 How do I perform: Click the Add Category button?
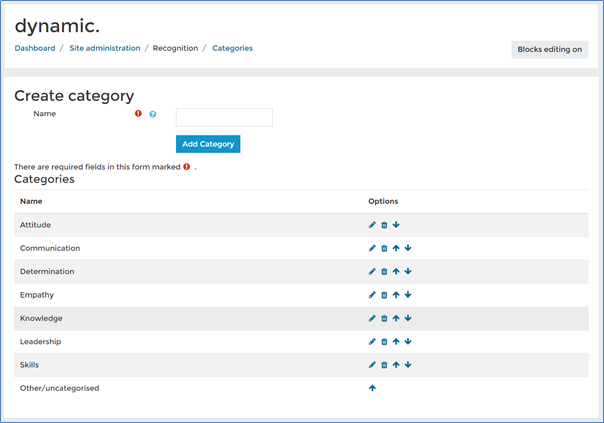(x=208, y=144)
